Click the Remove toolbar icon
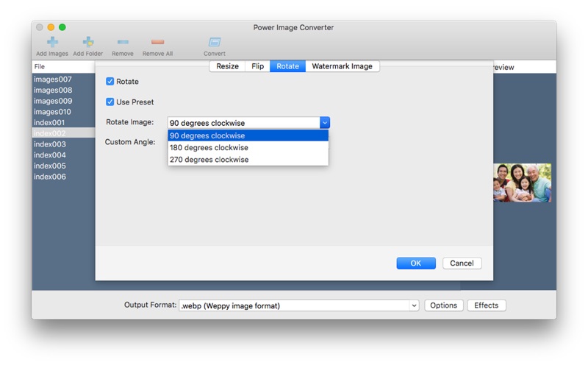Image resolution: width=588 pixels, height=368 pixels. click(x=123, y=42)
